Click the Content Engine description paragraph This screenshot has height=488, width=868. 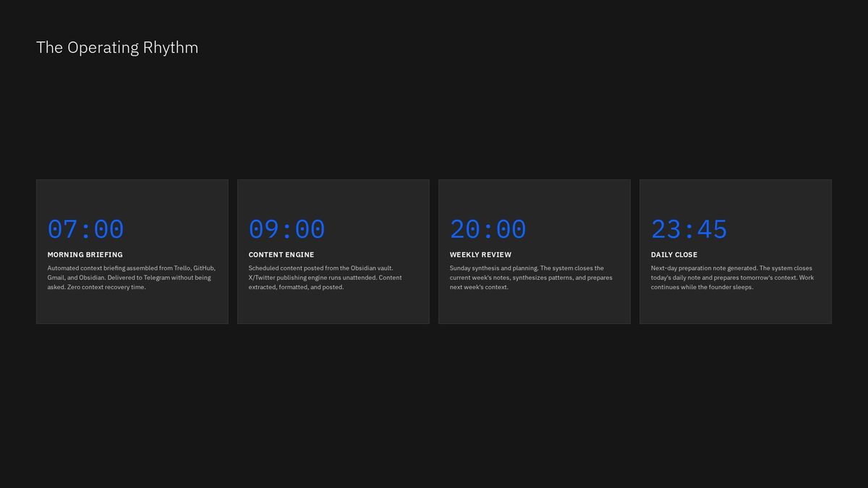tap(325, 278)
